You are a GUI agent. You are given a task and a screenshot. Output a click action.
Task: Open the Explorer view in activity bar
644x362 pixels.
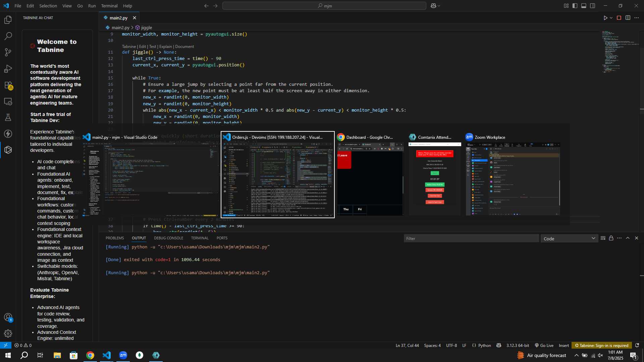click(x=8, y=20)
